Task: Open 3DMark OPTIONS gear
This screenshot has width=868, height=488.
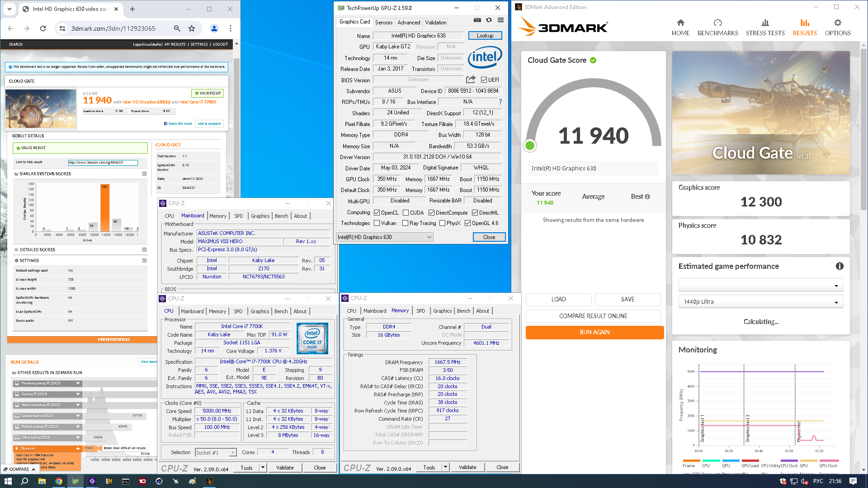Action: 838,23
